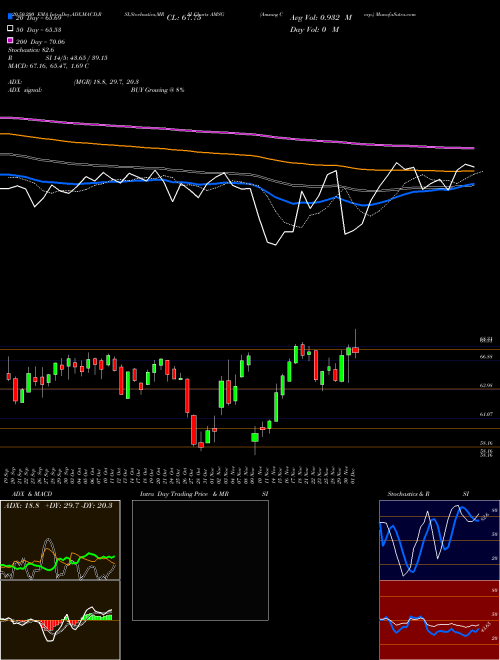Click the 'SI 14/3: 43.65 / 39.13' value
Screen dimensions: 500x660
pyautogui.click(x=77, y=58)
